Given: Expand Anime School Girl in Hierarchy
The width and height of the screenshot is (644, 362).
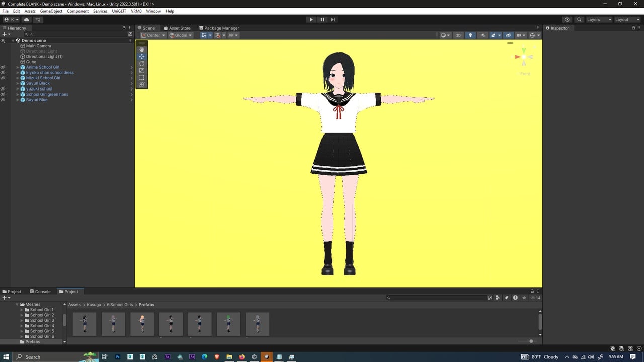Looking at the screenshot, I should tap(18, 67).
